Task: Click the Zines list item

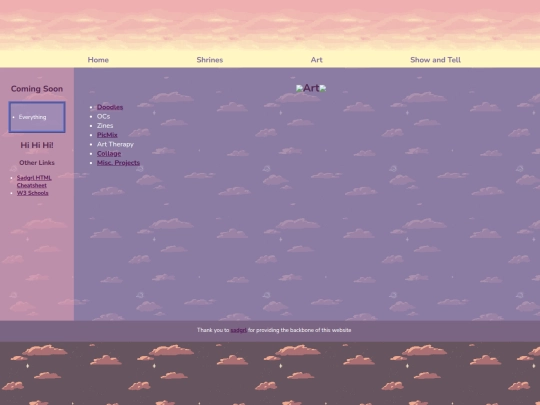Action: tap(105, 126)
